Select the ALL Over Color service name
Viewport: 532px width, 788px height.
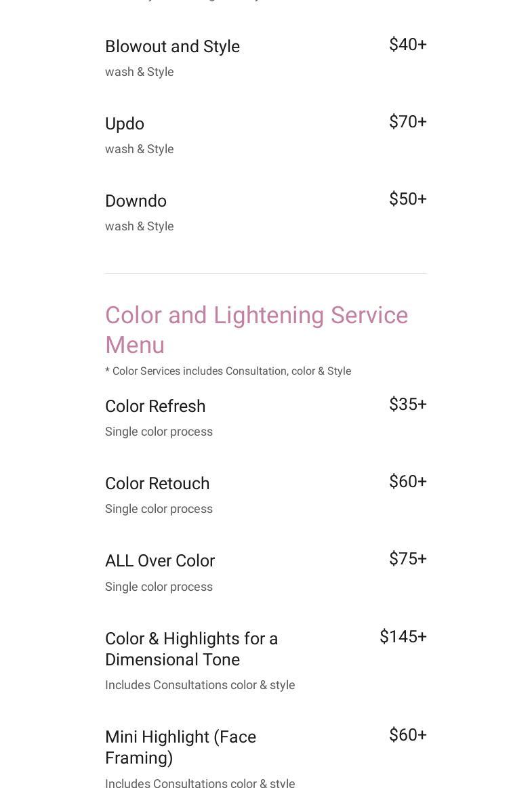[x=160, y=560]
